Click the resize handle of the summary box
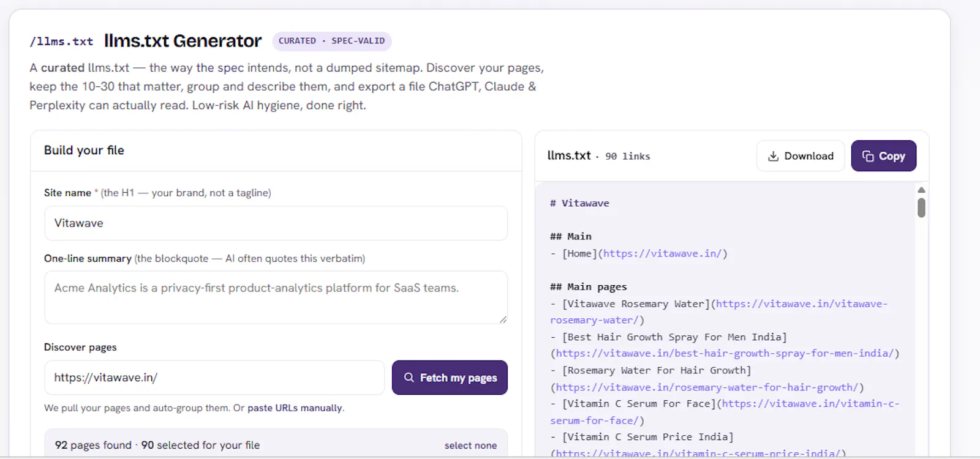This screenshot has width=980, height=459. 503,319
